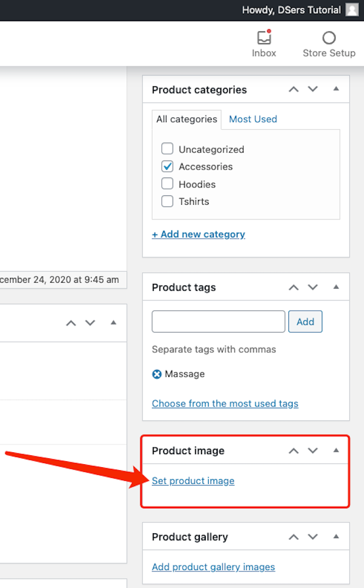The image size is (364, 588).
Task: Open Choose from the most used tags
Action: coord(225,404)
